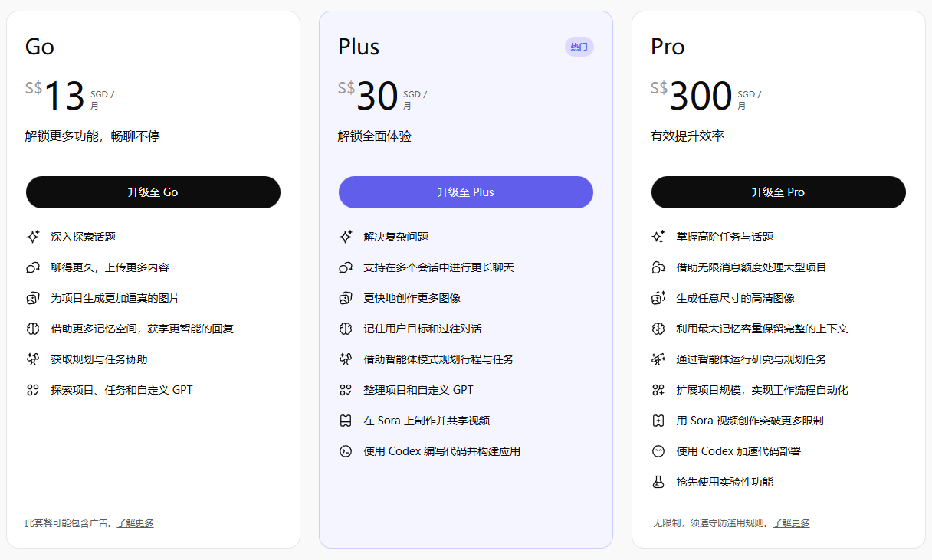Click the flask icon beside 抢先使用实验性功能
Viewport: 932px width, 560px height.
[x=658, y=482]
